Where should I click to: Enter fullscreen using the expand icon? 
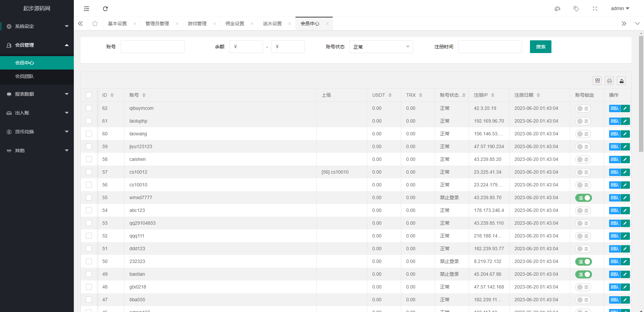click(595, 9)
